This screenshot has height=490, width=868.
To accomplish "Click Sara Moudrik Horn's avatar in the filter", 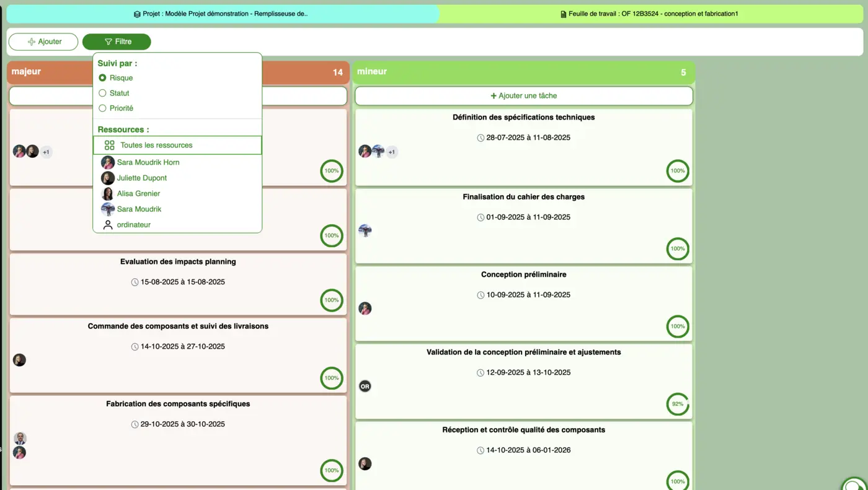I will (107, 162).
